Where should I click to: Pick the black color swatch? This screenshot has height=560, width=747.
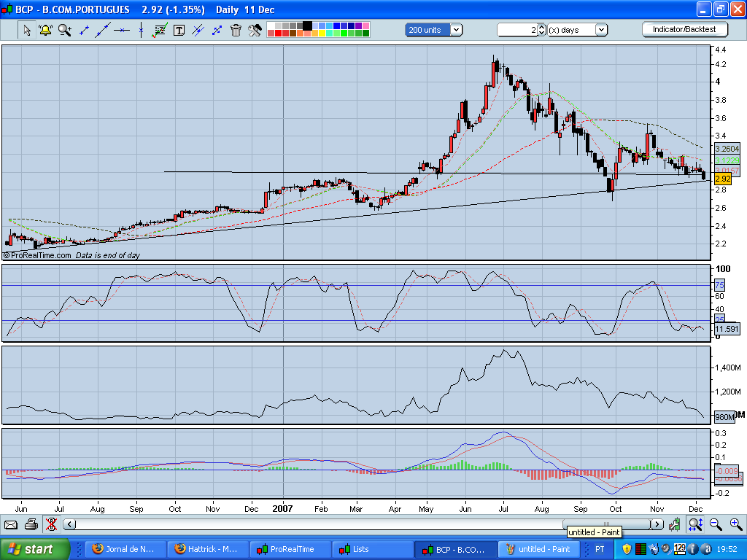(x=307, y=26)
